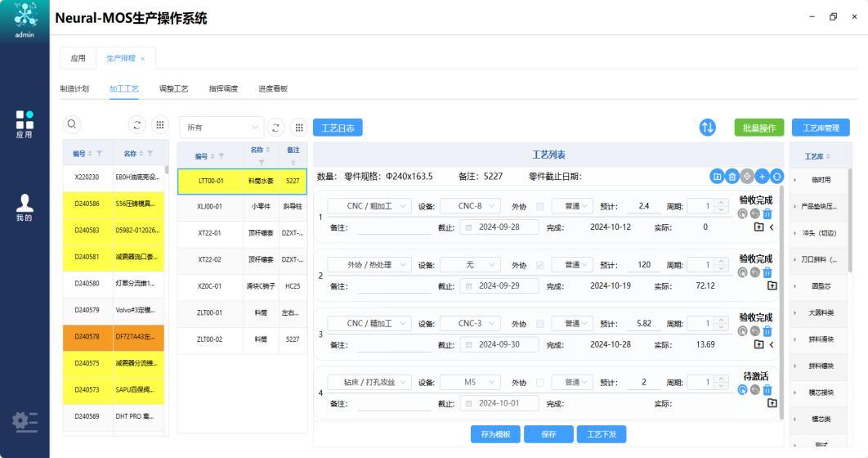Image resolution: width=868 pixels, height=458 pixels.
Task: Click the blue trash icon in process list header
Action: pos(732,176)
